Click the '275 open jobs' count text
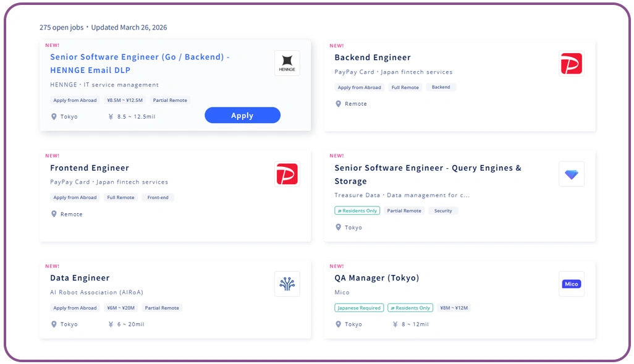The height and width of the screenshot is (364, 634). (x=61, y=28)
